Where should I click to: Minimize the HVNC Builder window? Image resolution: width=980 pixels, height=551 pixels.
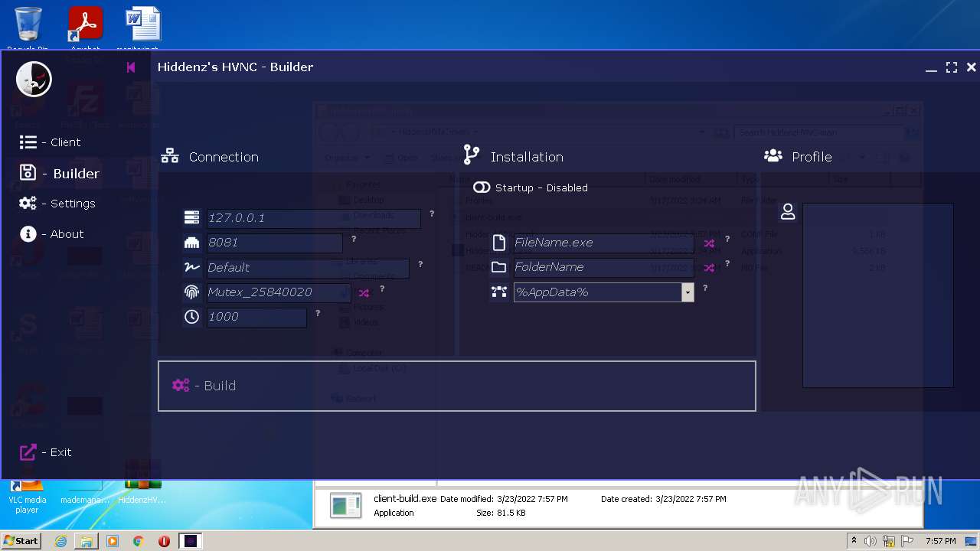coord(931,69)
